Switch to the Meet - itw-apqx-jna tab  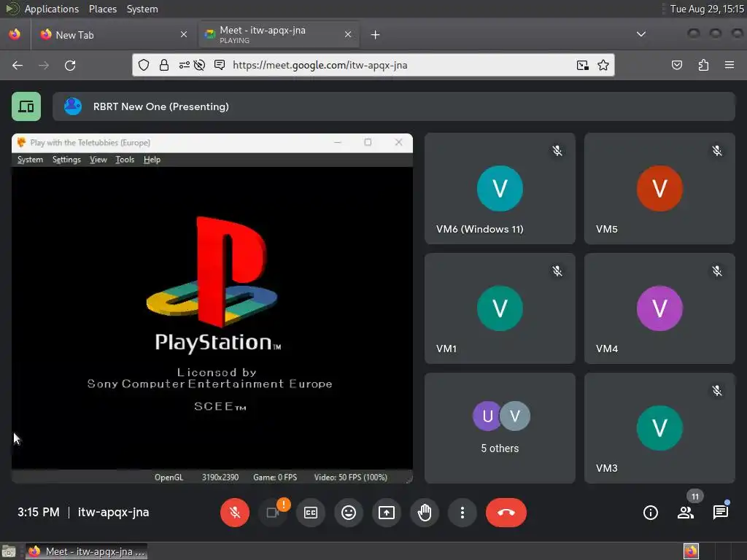point(279,35)
